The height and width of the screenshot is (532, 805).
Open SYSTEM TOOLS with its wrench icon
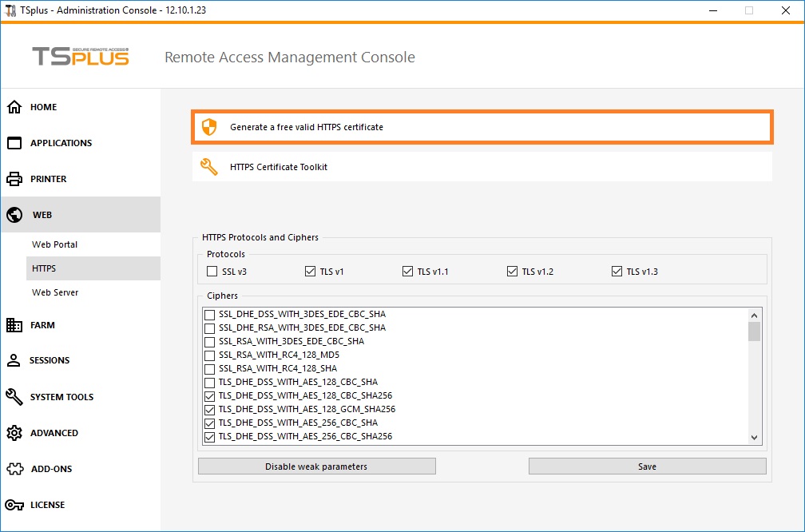point(13,396)
